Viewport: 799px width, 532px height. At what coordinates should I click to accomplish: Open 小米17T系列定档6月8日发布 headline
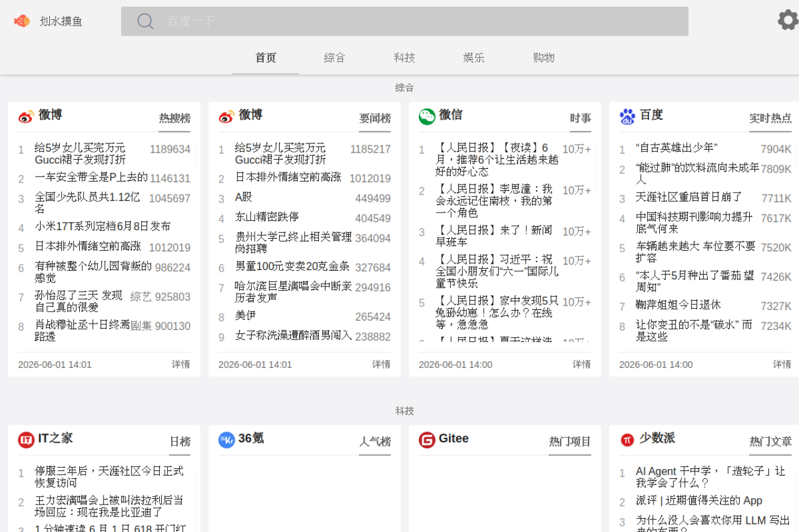point(102,226)
